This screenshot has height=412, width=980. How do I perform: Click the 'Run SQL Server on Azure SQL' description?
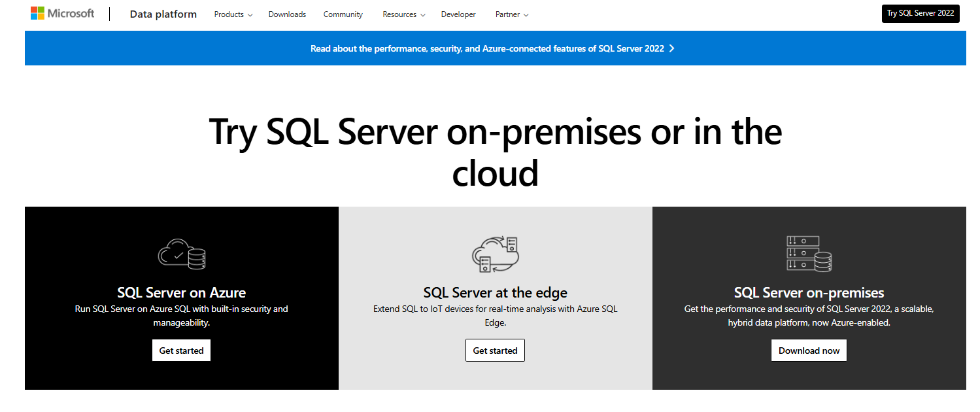(182, 316)
